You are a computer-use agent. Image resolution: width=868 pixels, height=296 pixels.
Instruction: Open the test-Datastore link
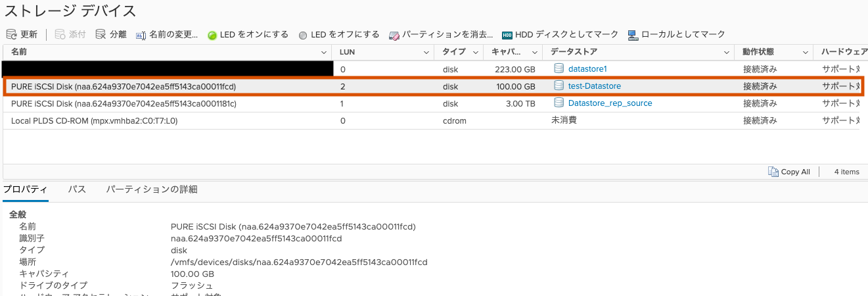tap(594, 86)
